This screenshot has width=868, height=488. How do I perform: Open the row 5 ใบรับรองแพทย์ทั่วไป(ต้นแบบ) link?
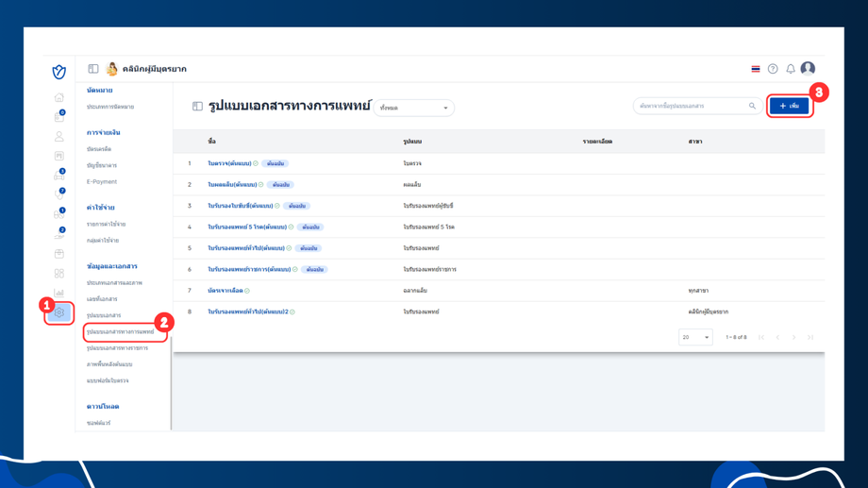click(246, 248)
